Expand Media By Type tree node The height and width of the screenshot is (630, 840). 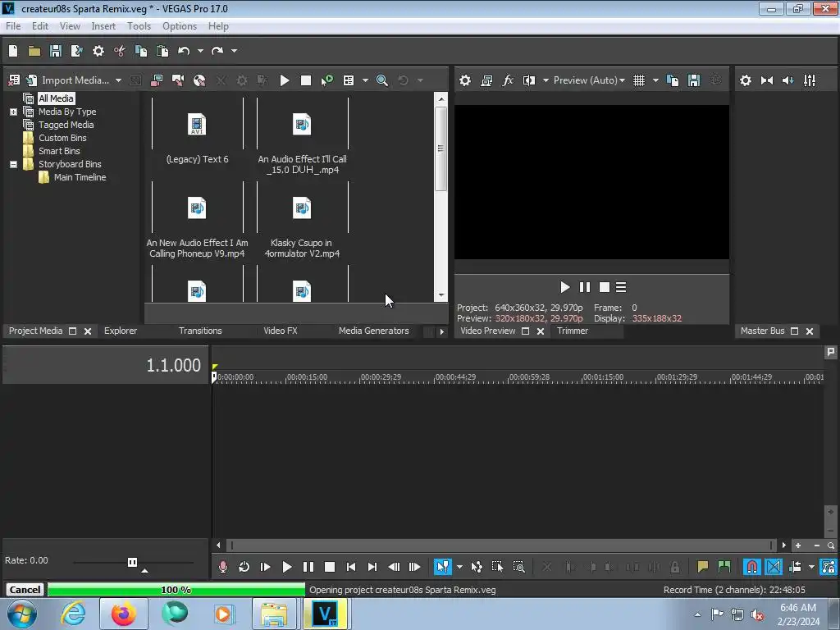(x=13, y=112)
